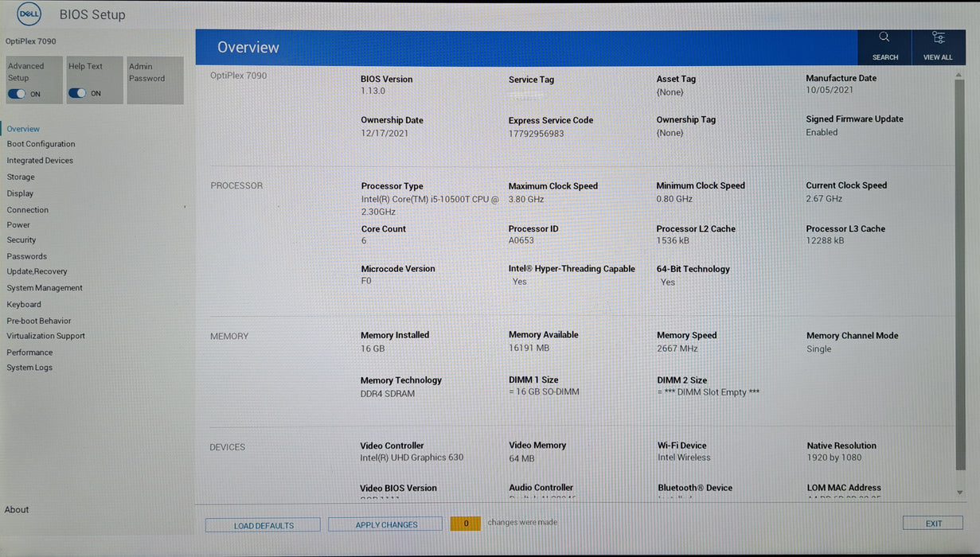
Task: Click BIOS Version value 1.13.0
Action: (x=373, y=92)
